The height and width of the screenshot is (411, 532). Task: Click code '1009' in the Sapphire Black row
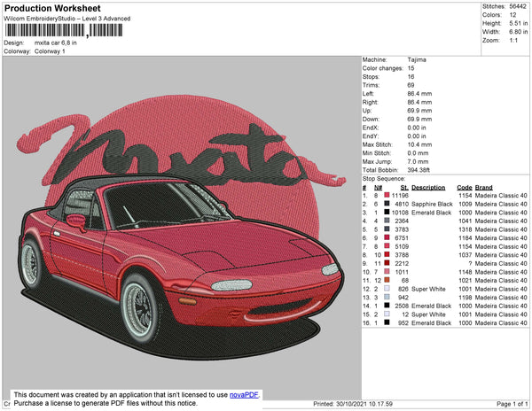(465, 204)
